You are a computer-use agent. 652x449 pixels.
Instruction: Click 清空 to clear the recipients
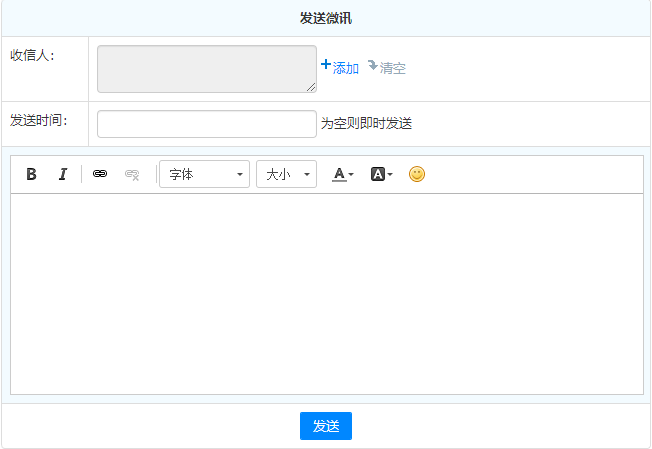387,68
